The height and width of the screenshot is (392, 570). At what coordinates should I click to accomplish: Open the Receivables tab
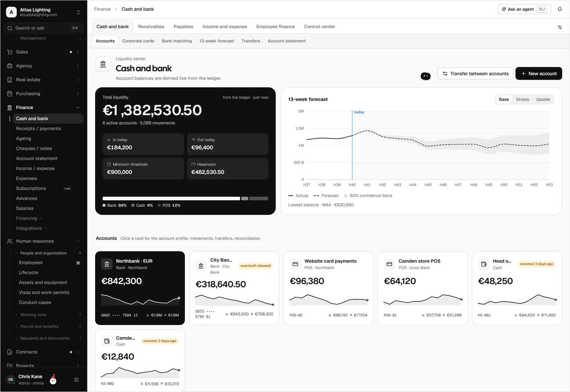(151, 27)
